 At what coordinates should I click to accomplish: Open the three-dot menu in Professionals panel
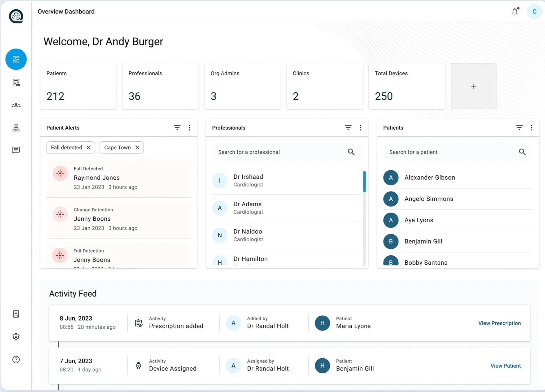(x=360, y=128)
